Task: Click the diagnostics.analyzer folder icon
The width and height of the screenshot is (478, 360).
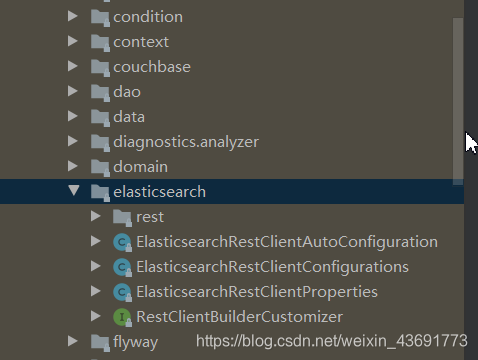Action: tap(100, 142)
